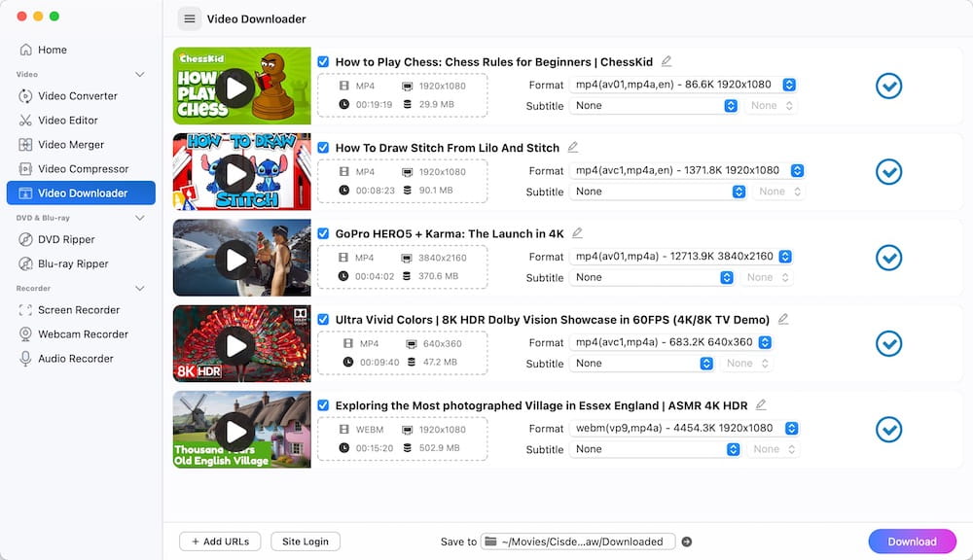973x560 pixels.
Task: Open Subtitle dropdown for GoPro HERO5 video
Action: coord(652,277)
